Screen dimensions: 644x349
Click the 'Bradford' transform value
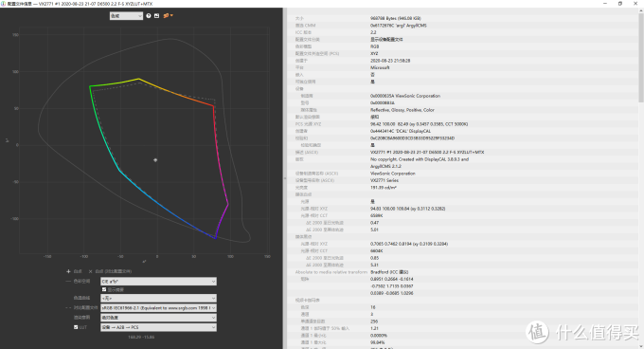pyautogui.click(x=389, y=272)
